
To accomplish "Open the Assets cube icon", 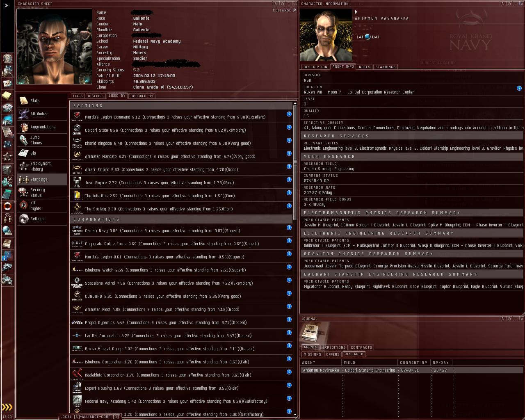I will pyautogui.click(x=7, y=169).
